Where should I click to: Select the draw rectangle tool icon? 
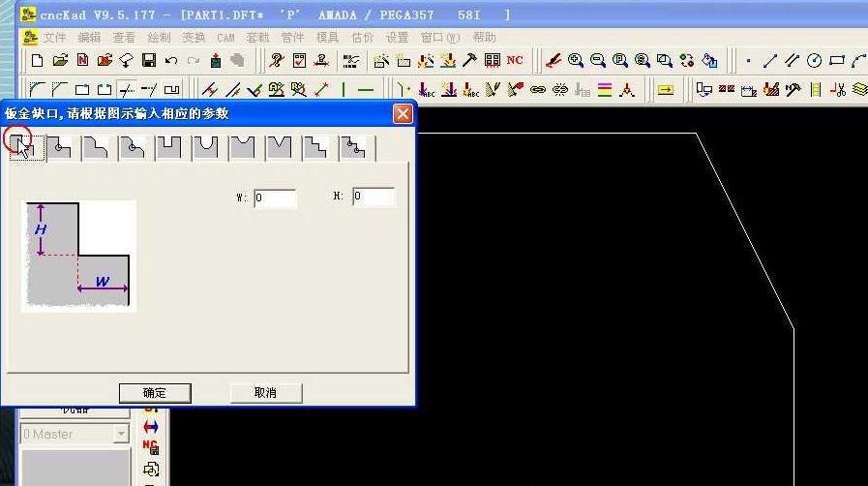click(837, 60)
